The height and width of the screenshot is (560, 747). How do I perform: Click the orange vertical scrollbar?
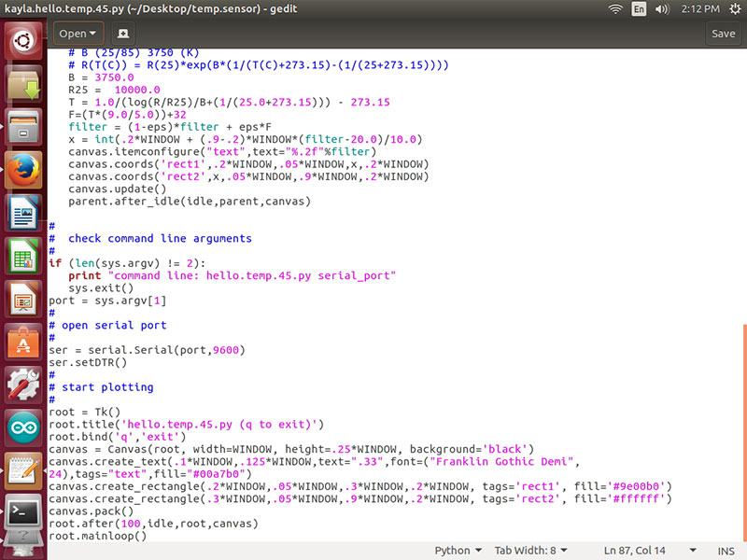tap(744, 431)
